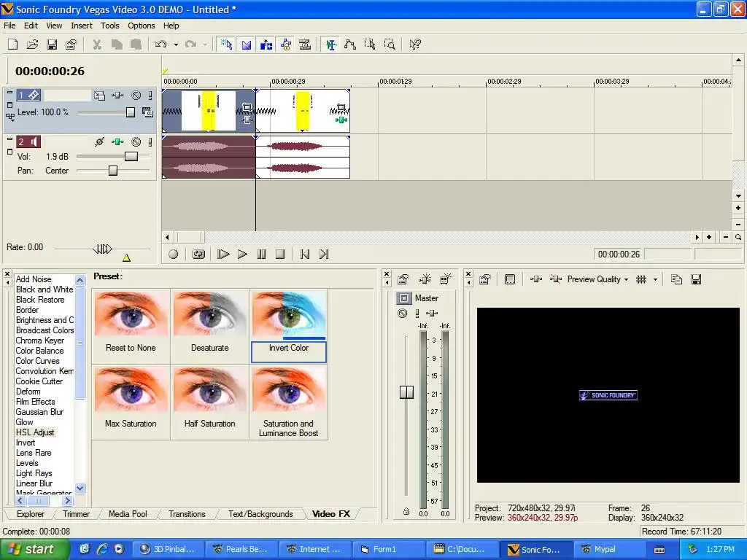This screenshot has width=747, height=560.
Task: Adjust audio track Vol slider
Action: coord(131,156)
